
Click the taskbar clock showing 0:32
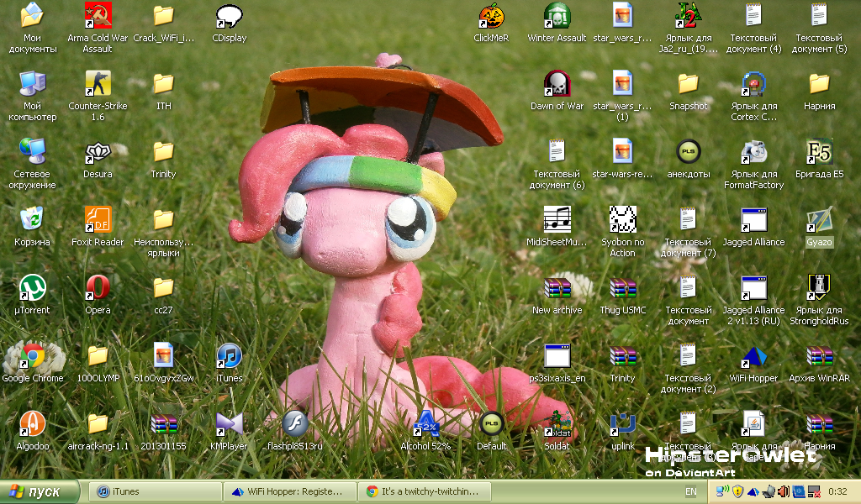pyautogui.click(x=837, y=491)
